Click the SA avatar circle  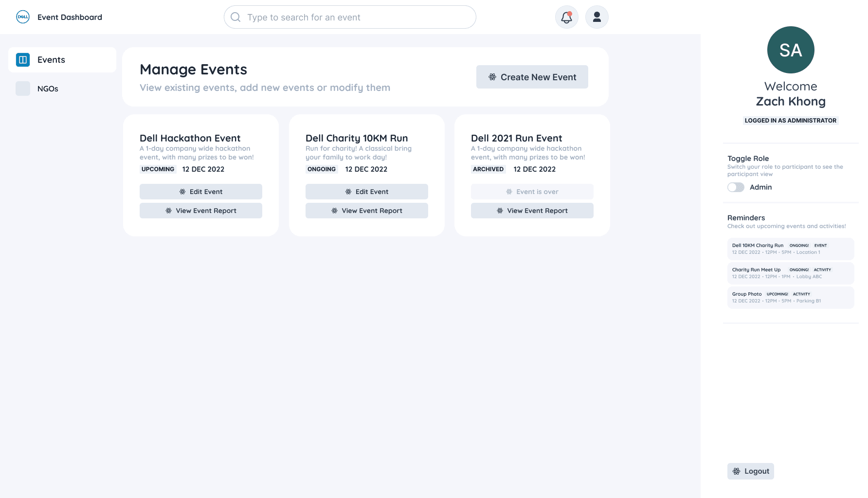791,50
